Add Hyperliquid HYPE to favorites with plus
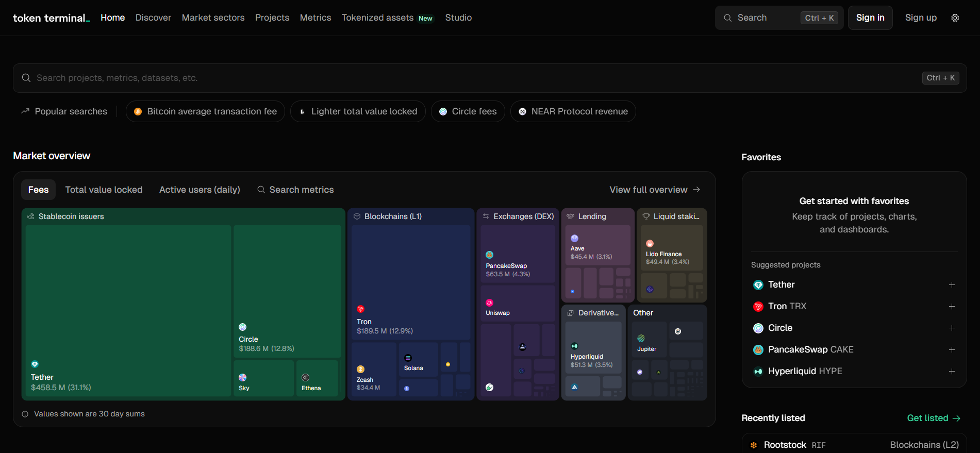Image resolution: width=980 pixels, height=453 pixels. coord(952,372)
